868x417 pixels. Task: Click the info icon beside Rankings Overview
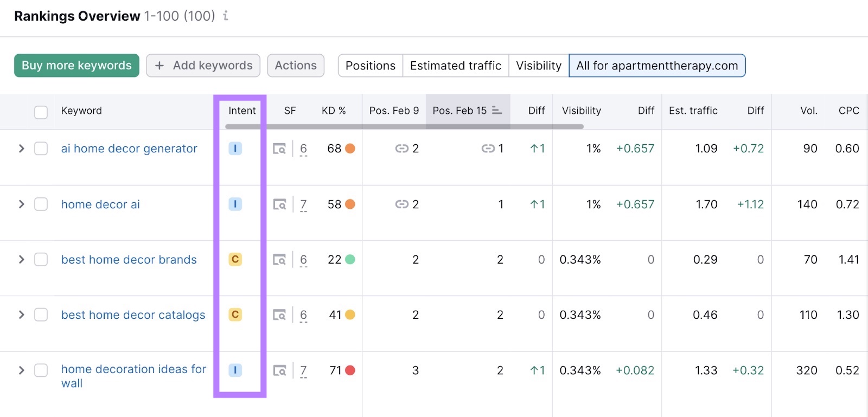point(226,16)
